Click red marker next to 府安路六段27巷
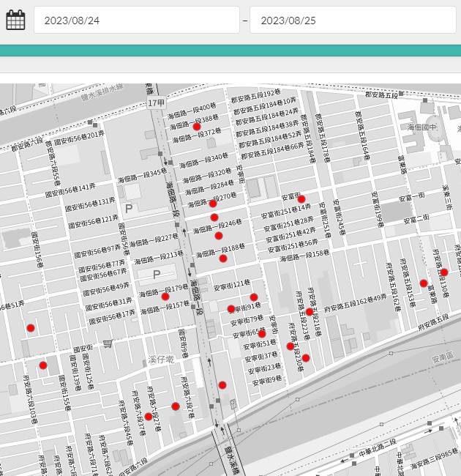461x476 pixels. (x=149, y=417)
